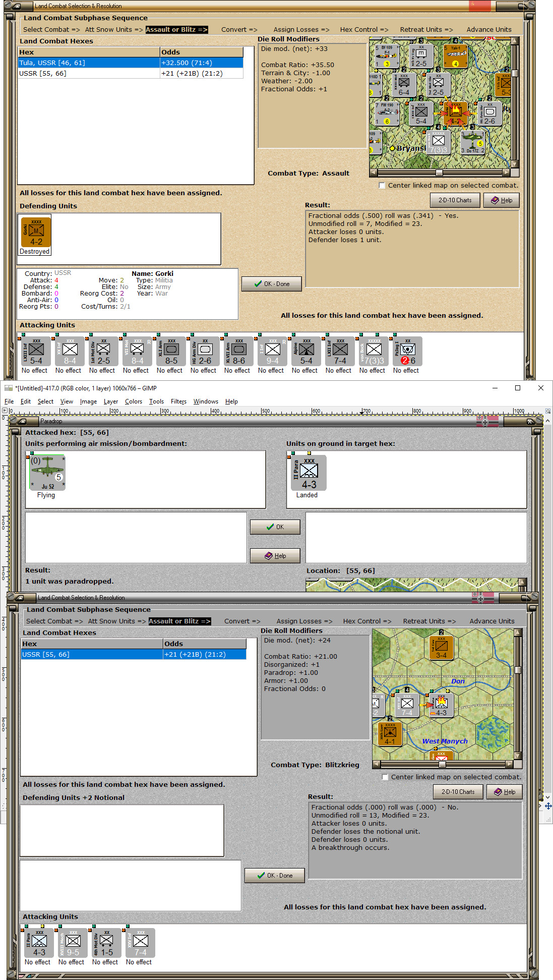
Task: Click the Blitzkrieg map horizontal scrollbar thumb
Action: (442, 764)
